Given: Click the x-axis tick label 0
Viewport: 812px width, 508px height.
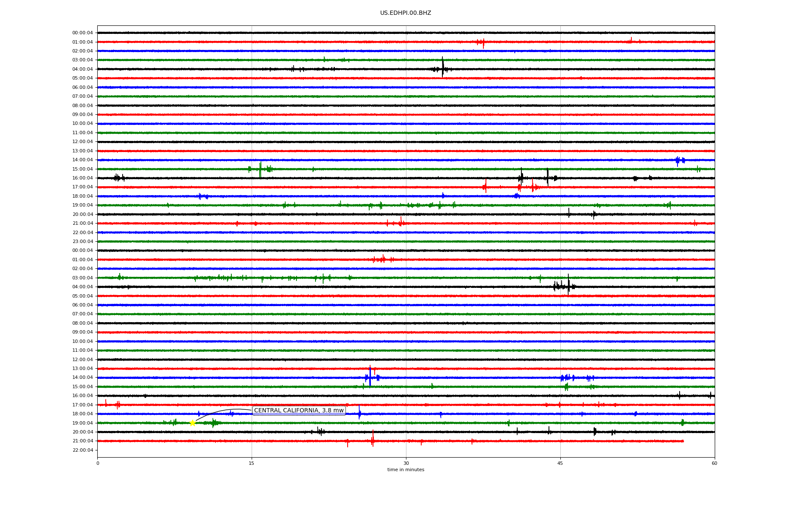Looking at the screenshot, I should click(98, 463).
